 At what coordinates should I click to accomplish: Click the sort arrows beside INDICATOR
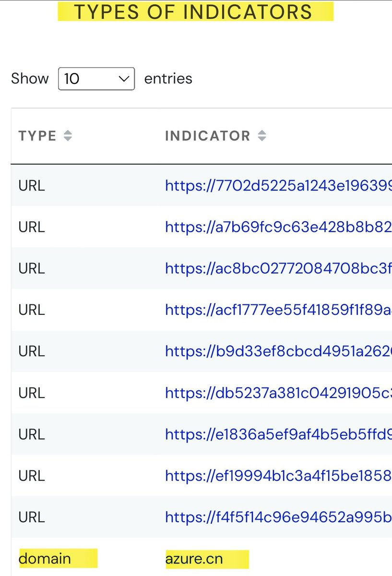[261, 136]
